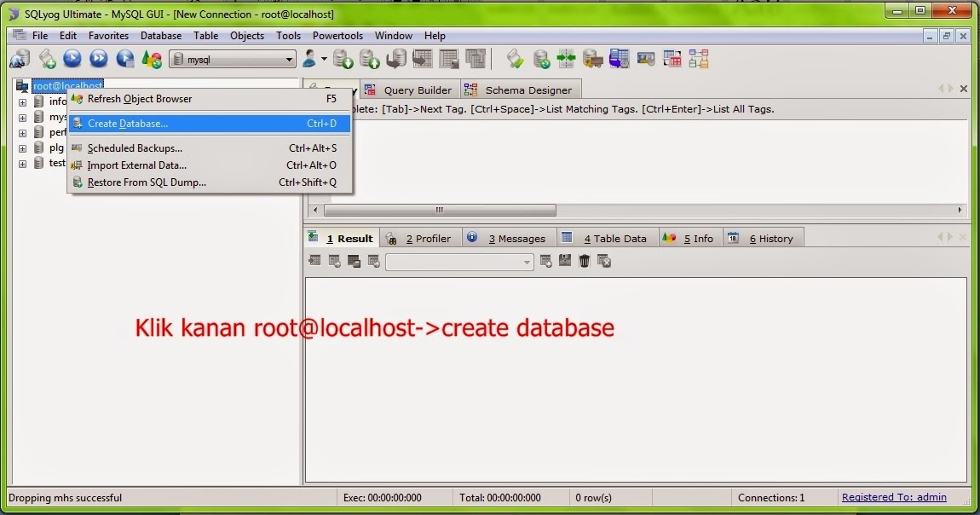Click the query editor scrollbar left arrow
980x515 pixels.
[315, 210]
